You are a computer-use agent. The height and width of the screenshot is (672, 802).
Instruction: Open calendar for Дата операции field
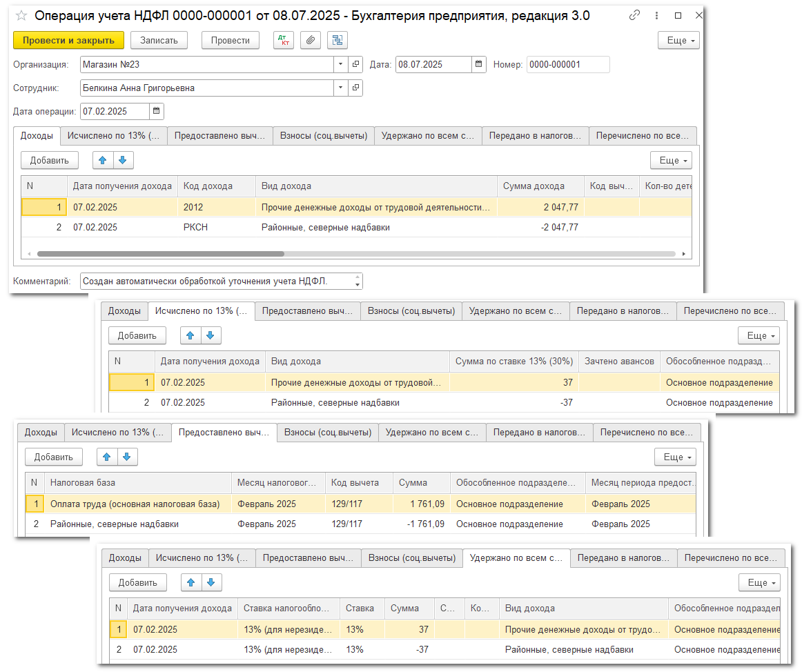coord(156,111)
